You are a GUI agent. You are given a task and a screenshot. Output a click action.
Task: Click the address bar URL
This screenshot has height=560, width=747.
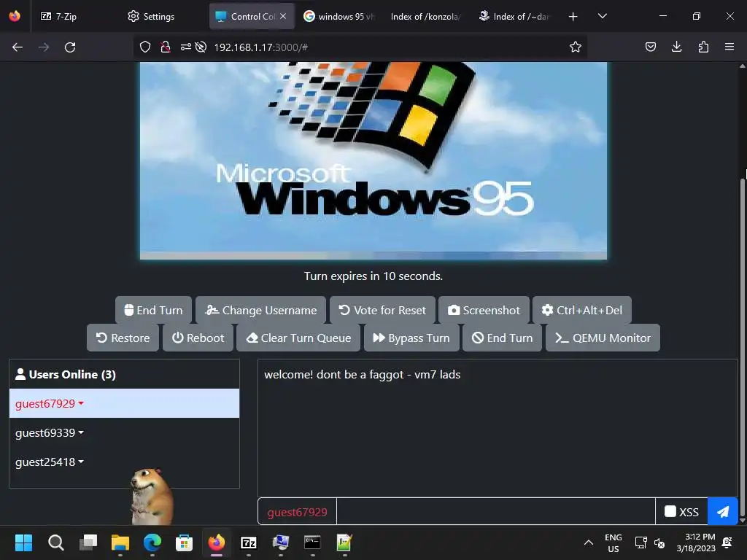tap(261, 47)
